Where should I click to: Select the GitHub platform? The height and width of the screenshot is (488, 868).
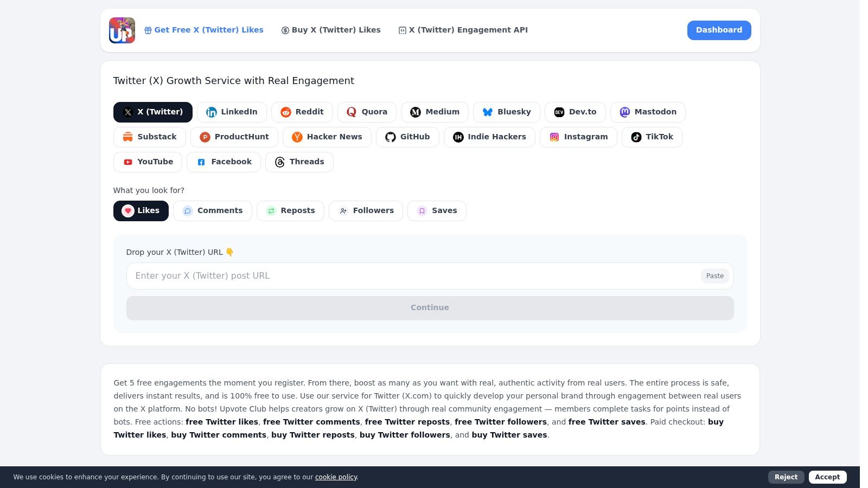point(407,137)
